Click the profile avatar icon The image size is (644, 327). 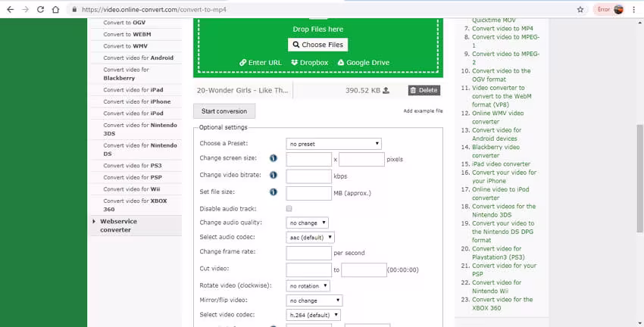tap(618, 9)
